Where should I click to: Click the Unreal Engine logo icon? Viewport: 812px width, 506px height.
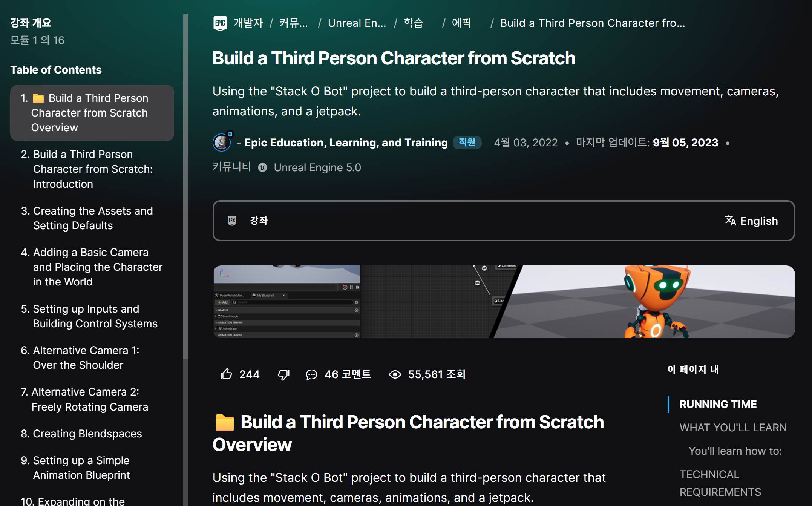(263, 167)
